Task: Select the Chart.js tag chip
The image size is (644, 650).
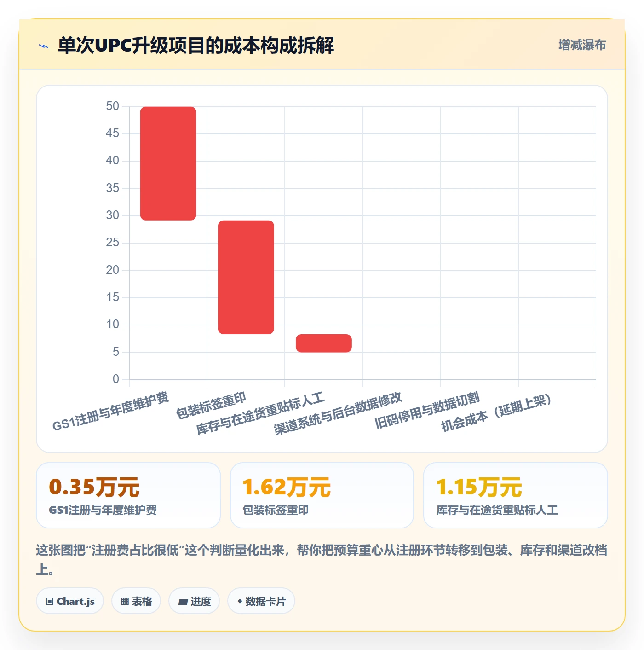Action: pyautogui.click(x=70, y=601)
